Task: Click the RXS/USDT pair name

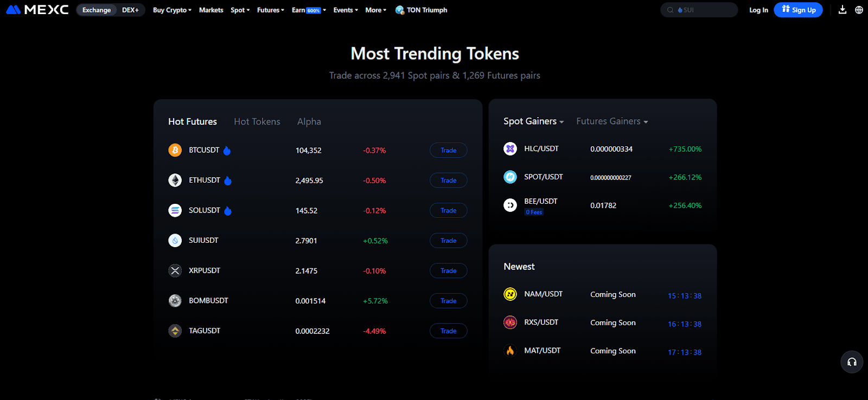Action: tap(541, 322)
